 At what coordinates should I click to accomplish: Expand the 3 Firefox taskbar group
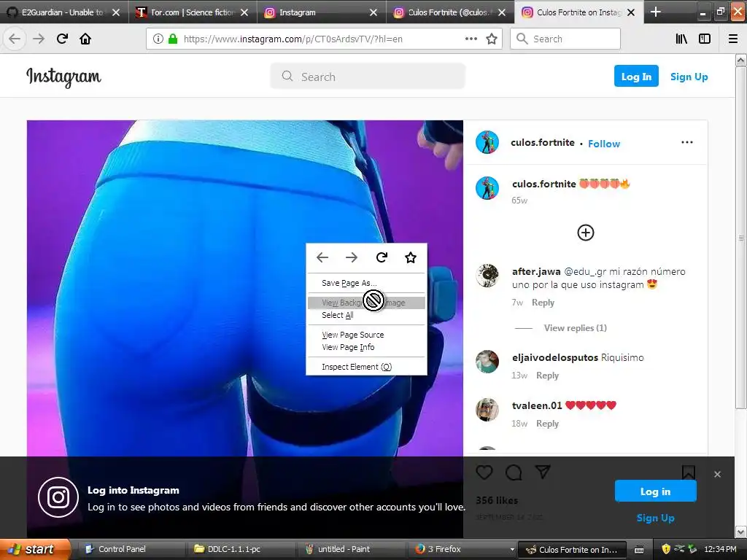(465, 549)
